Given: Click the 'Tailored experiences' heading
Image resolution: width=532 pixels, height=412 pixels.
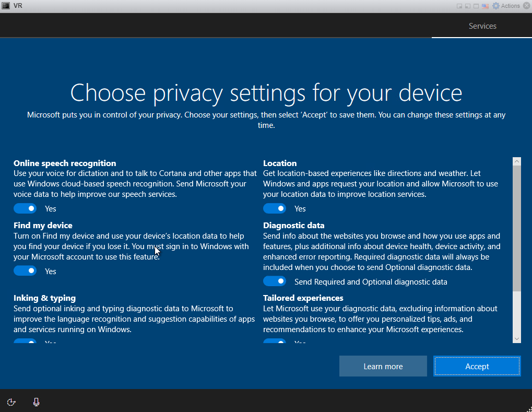Looking at the screenshot, I should [x=303, y=298].
